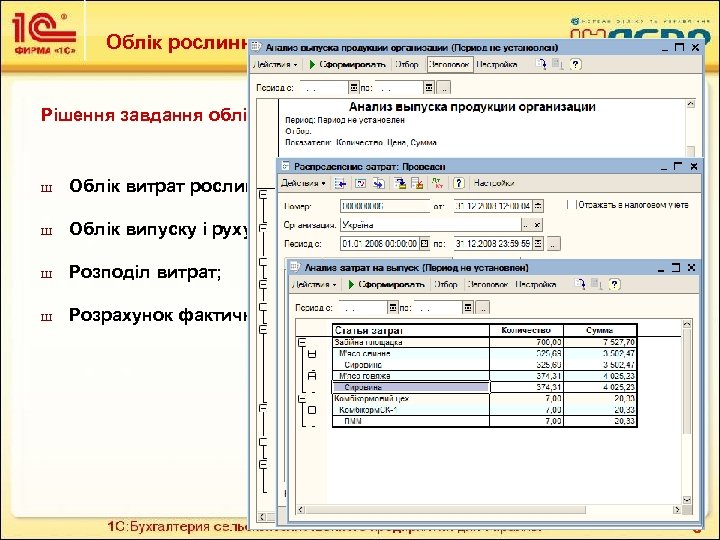Open help icon in Анализ выпуска продукции toolbar
The height and width of the screenshot is (540, 720).
click(575, 64)
